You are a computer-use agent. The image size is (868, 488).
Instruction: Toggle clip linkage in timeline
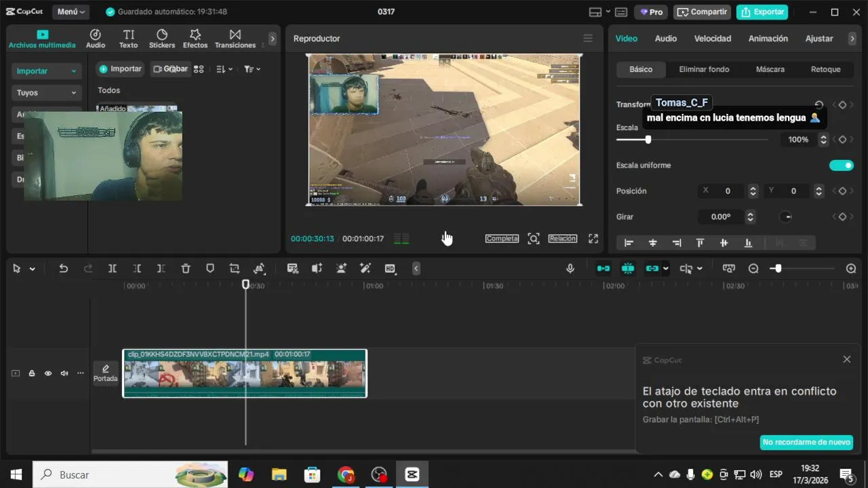click(x=652, y=268)
